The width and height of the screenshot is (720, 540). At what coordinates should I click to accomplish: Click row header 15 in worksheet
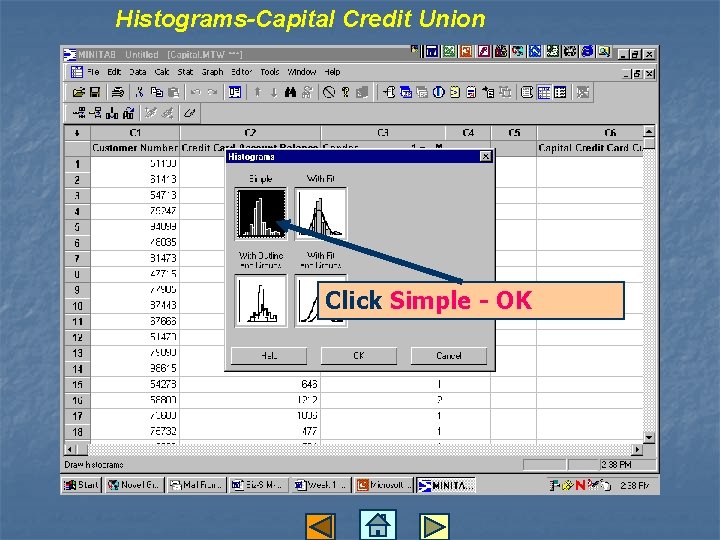(x=77, y=384)
